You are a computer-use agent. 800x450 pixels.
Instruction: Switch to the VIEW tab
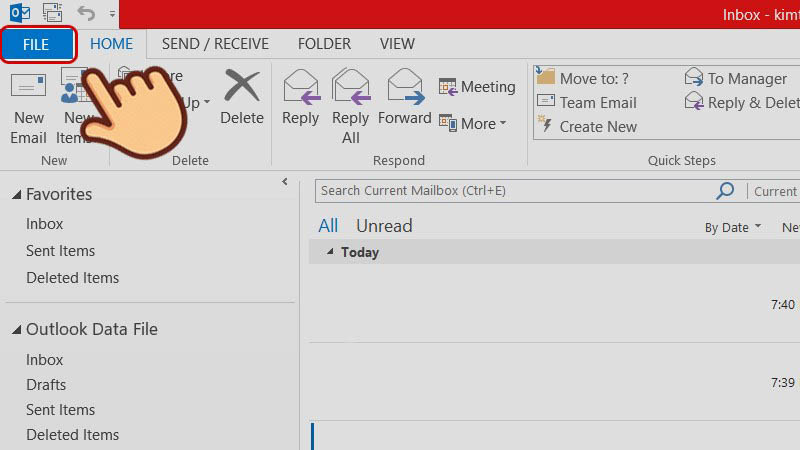point(397,44)
